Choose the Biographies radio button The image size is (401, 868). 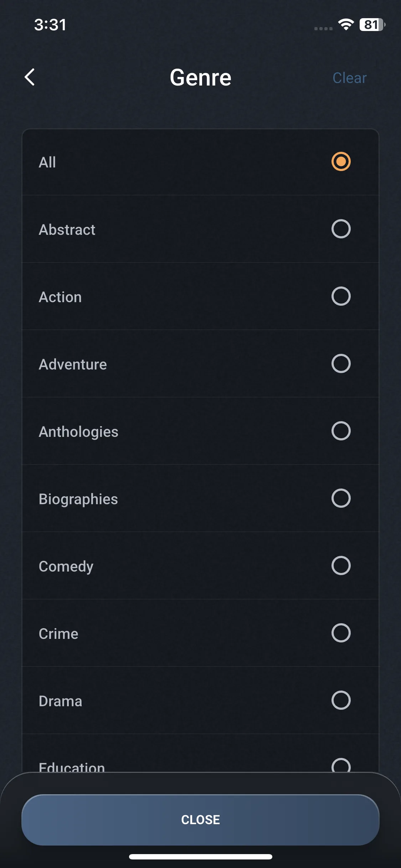pos(341,498)
